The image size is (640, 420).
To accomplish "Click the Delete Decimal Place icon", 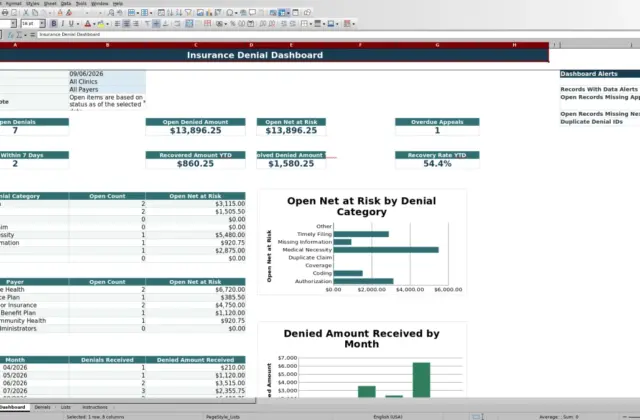I will tap(271, 24).
